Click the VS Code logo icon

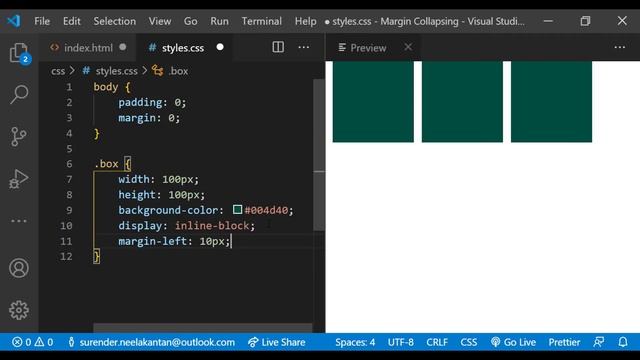(x=13, y=21)
